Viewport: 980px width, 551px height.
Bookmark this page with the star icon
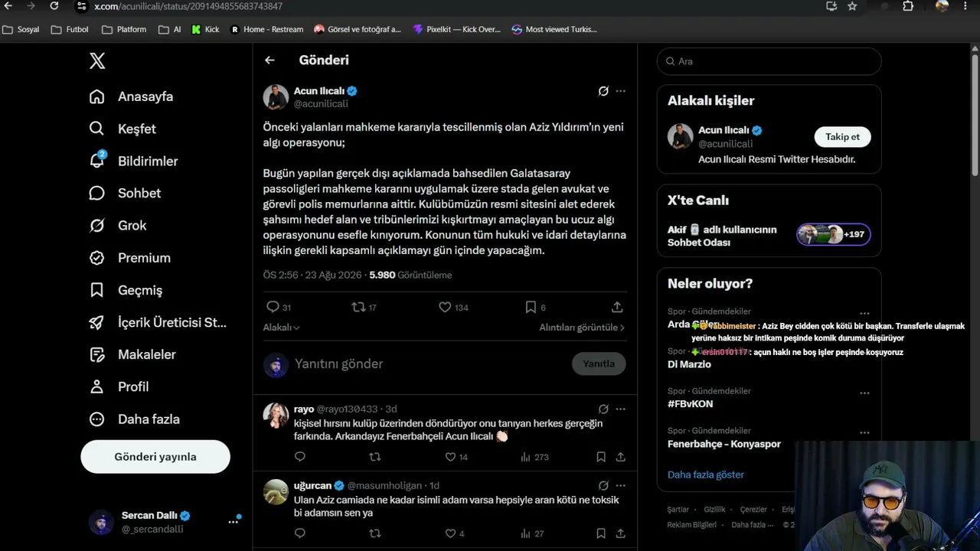pyautogui.click(x=852, y=6)
